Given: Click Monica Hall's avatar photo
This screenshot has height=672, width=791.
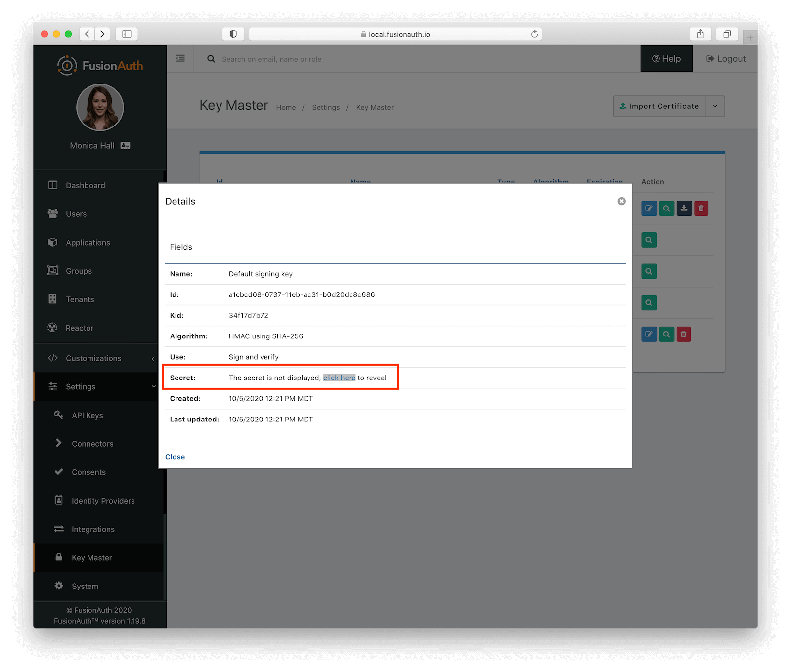Looking at the screenshot, I should pos(100,107).
